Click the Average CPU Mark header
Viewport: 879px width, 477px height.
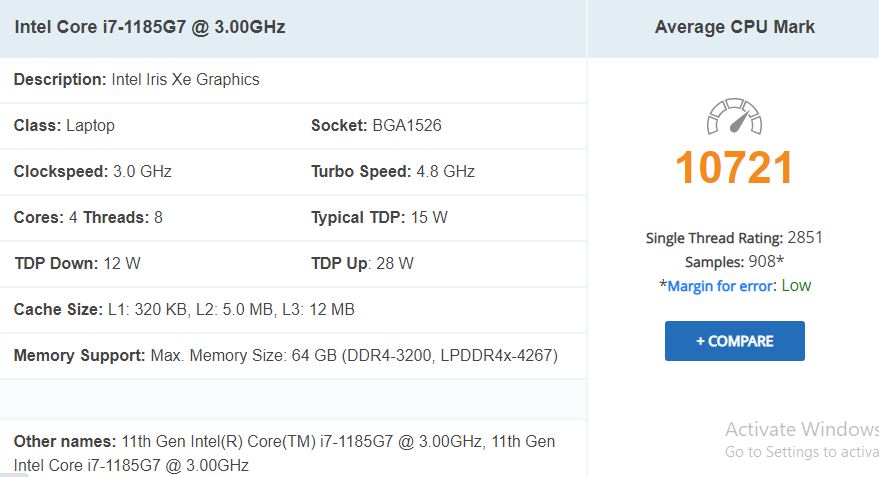(x=734, y=27)
